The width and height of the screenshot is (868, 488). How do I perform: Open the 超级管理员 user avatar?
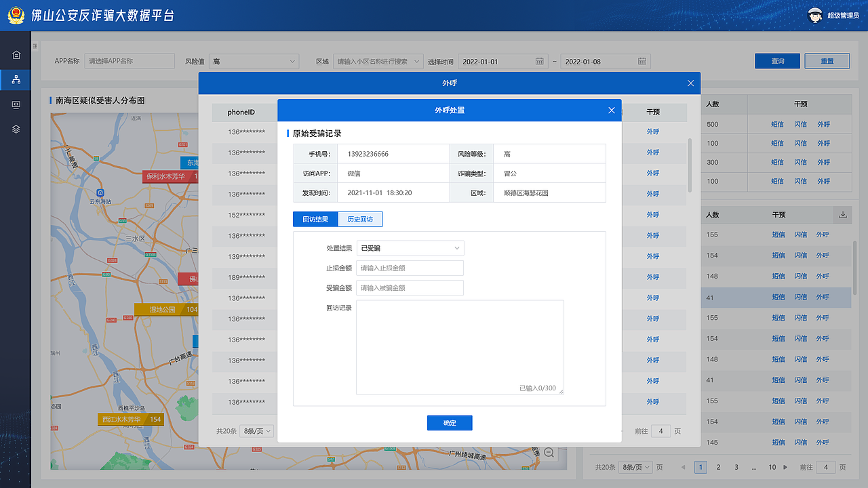[814, 15]
